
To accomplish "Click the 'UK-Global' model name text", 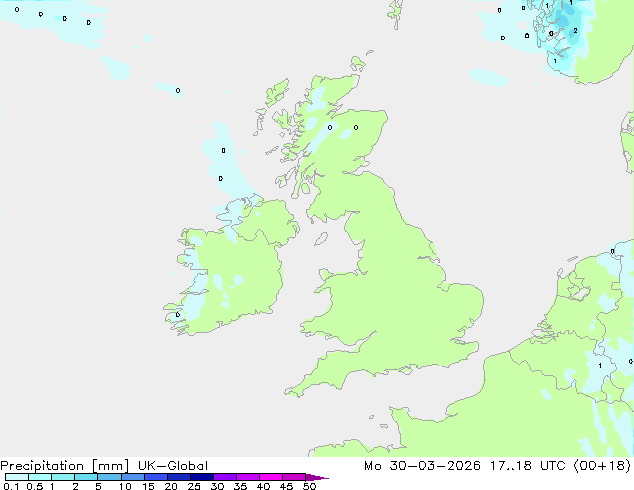I will [x=173, y=466].
